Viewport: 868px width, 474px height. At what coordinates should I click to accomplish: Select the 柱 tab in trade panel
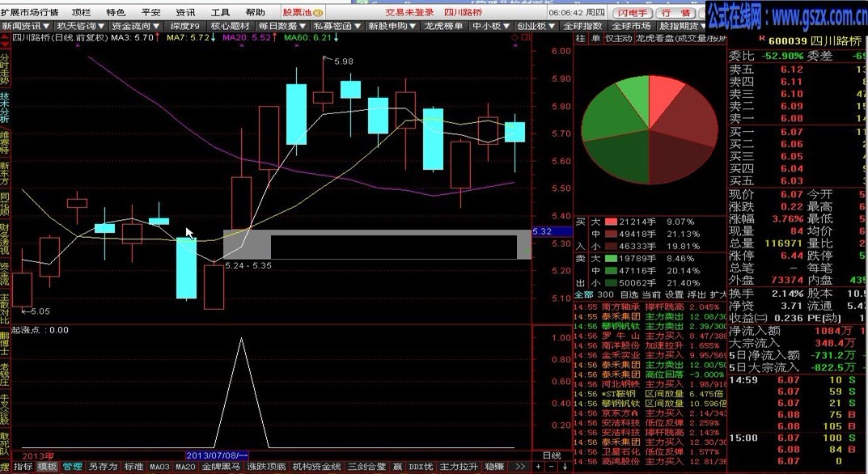[x=579, y=38]
